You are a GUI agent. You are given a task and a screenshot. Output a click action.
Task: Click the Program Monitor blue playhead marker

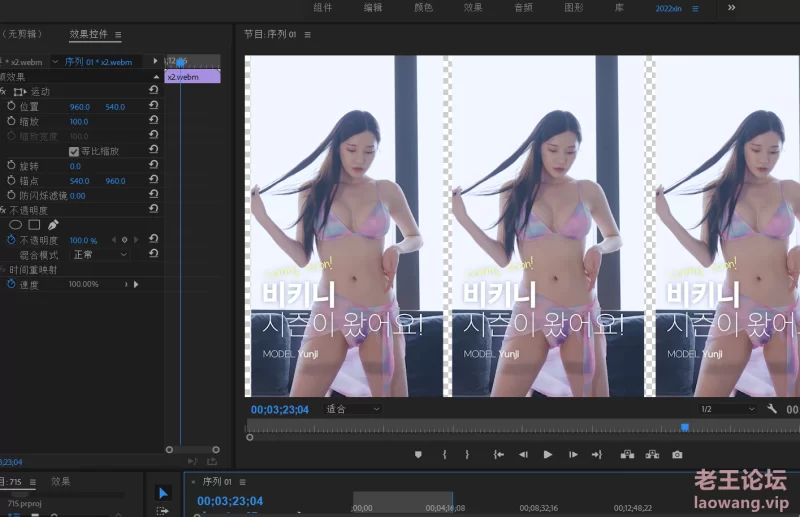(x=685, y=427)
